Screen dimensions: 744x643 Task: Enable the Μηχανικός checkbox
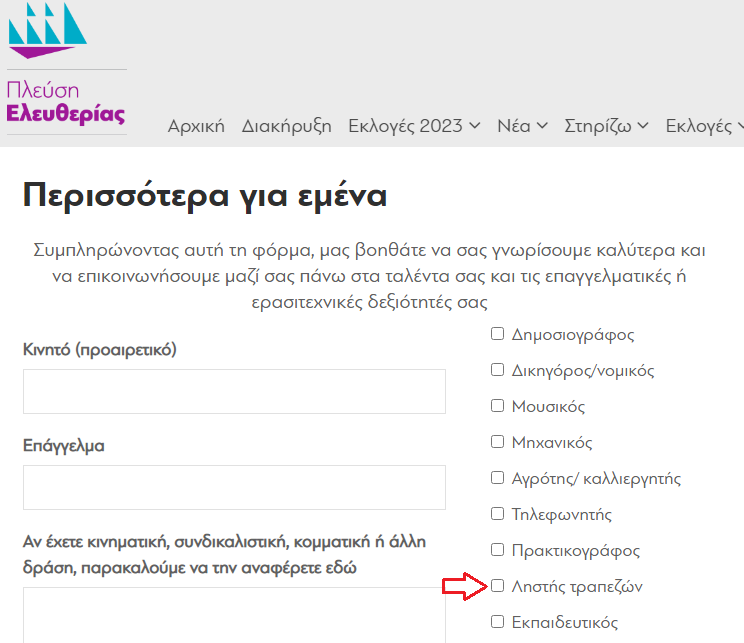[497, 442]
